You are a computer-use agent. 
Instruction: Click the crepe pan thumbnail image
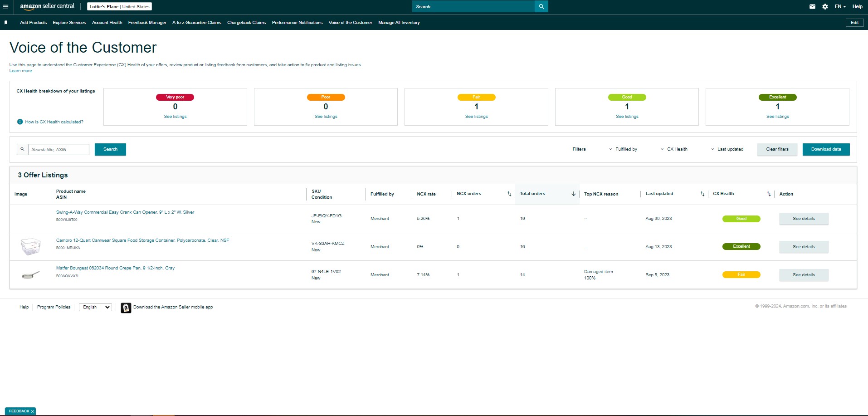click(31, 274)
